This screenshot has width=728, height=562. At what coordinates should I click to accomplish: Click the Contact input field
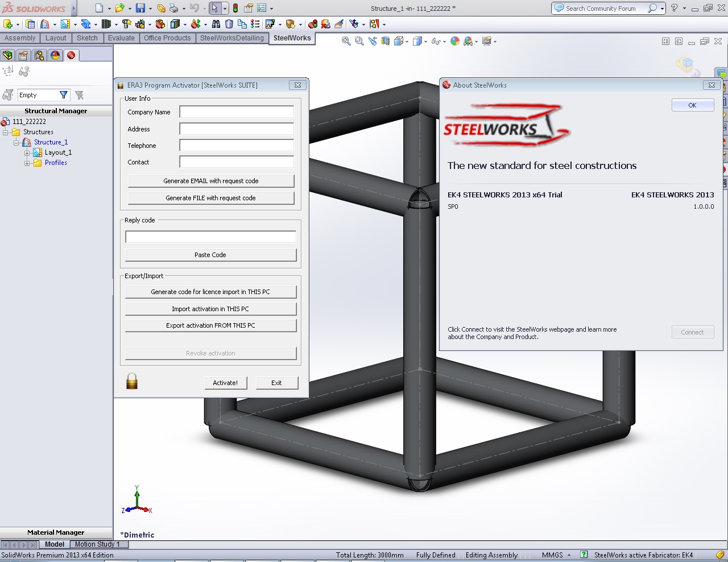237,162
